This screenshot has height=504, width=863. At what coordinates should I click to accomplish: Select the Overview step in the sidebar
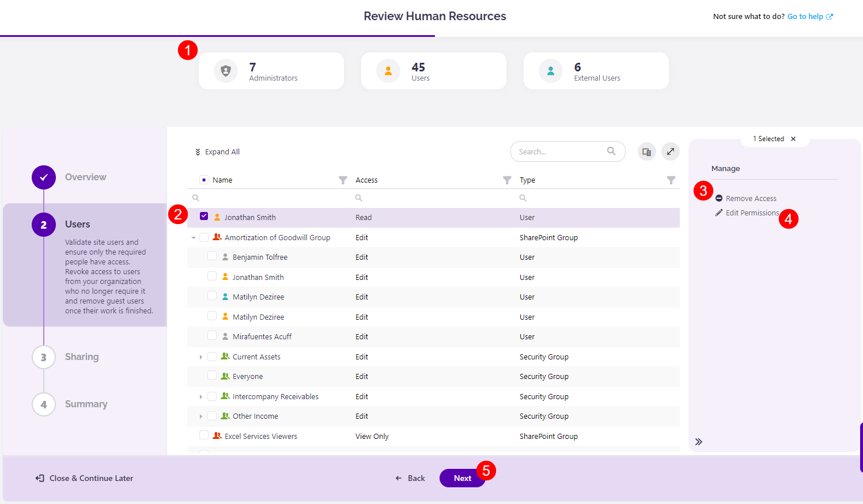(85, 177)
